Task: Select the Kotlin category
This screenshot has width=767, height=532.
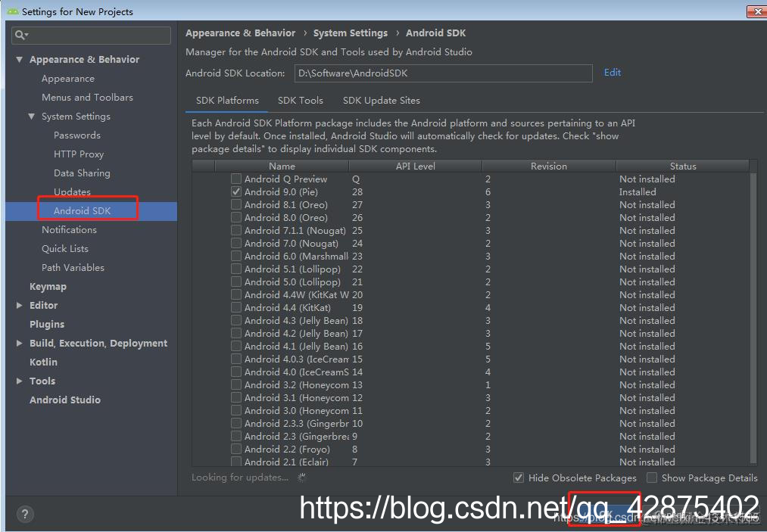Action: [43, 362]
